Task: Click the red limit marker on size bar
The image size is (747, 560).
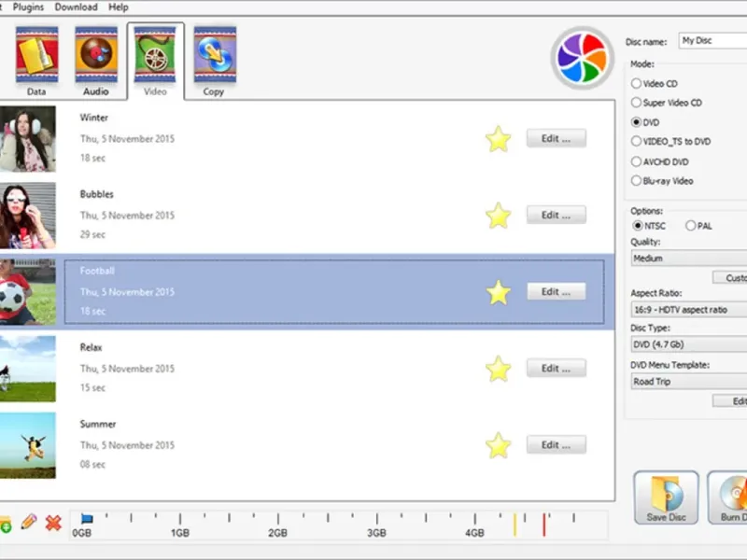Action: tap(544, 525)
